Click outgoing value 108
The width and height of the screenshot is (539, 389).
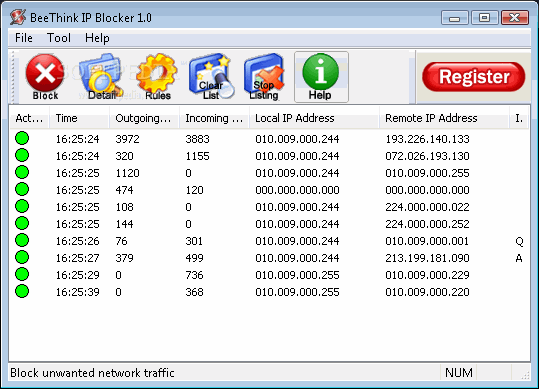tap(124, 207)
